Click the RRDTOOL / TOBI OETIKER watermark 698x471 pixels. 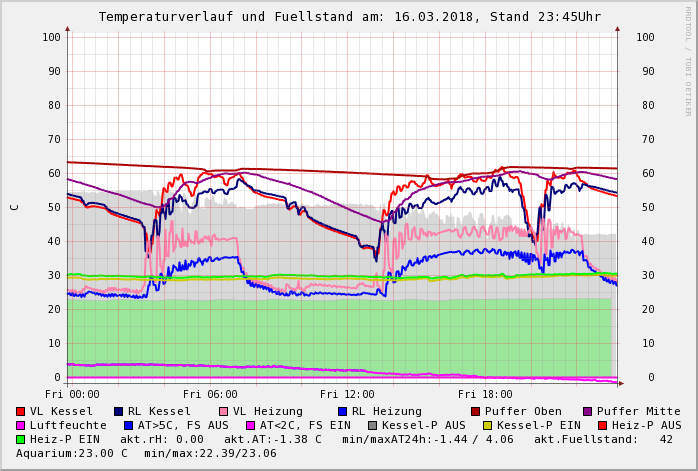point(688,60)
